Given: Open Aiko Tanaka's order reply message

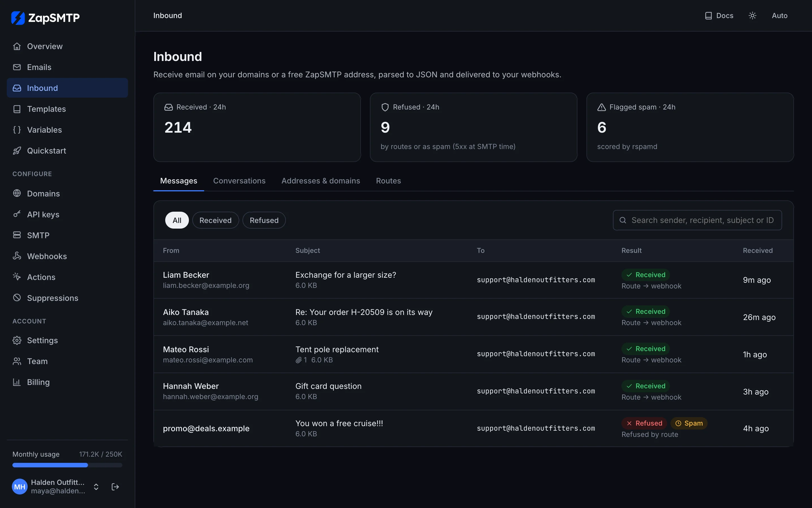Looking at the screenshot, I should [473, 317].
